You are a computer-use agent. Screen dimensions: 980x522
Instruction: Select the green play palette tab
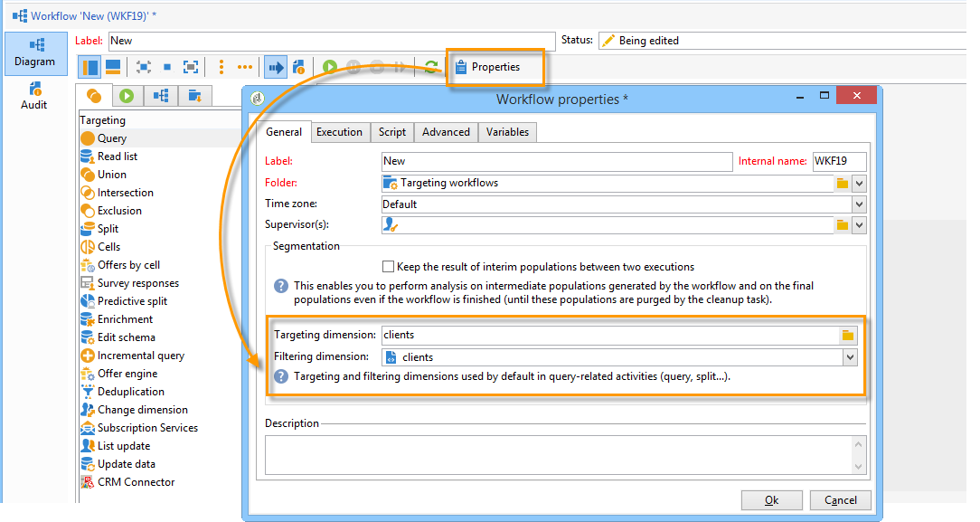coord(127,96)
